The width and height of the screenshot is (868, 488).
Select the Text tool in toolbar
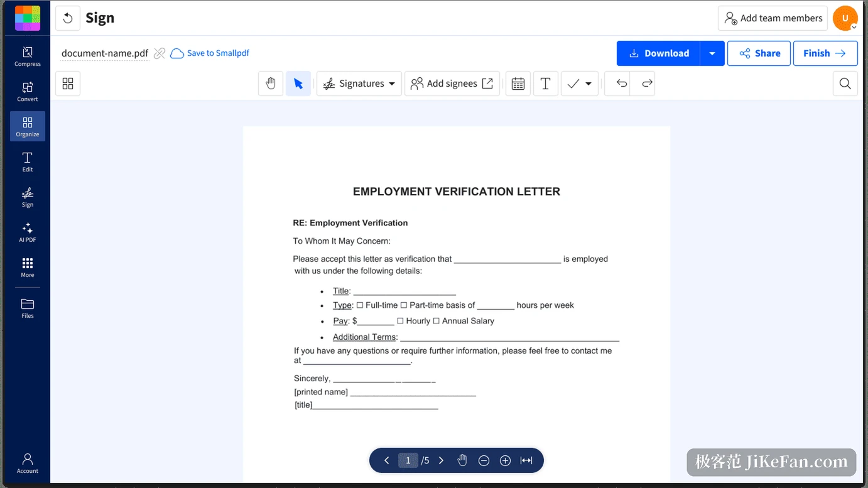pos(546,84)
